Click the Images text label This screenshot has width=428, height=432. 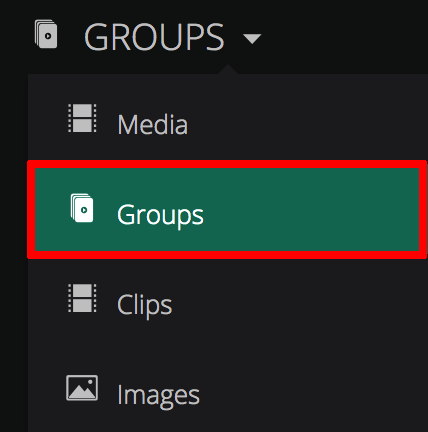point(159,396)
